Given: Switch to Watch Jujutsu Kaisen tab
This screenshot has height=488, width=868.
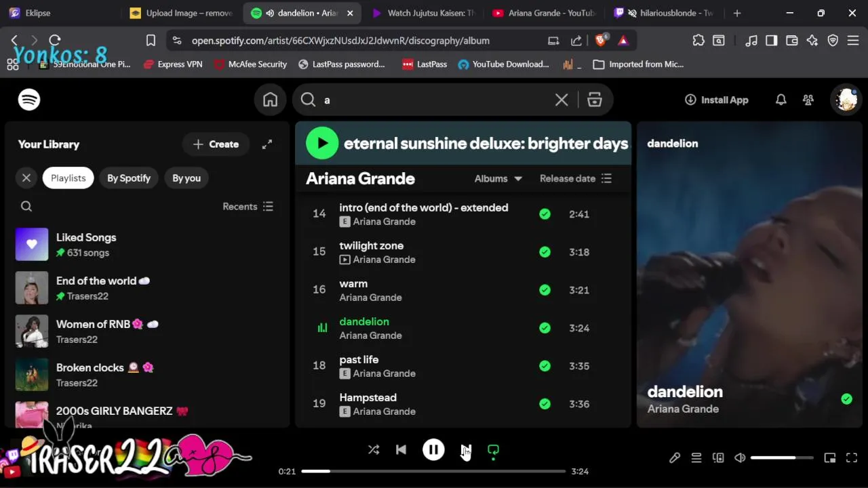Looking at the screenshot, I should [x=424, y=13].
